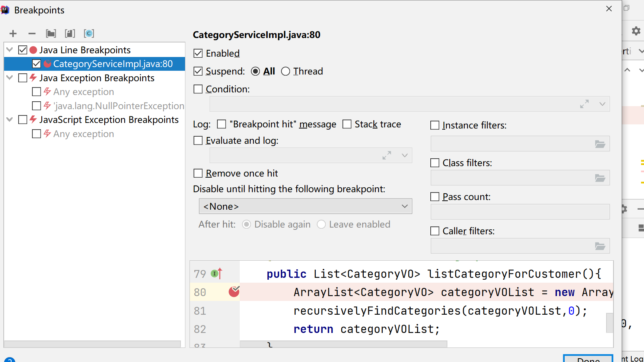Screen dimensions: 644x362
Task: Toggle JavaScript Exception Breakpoints group checkbox
Action: coord(23,120)
